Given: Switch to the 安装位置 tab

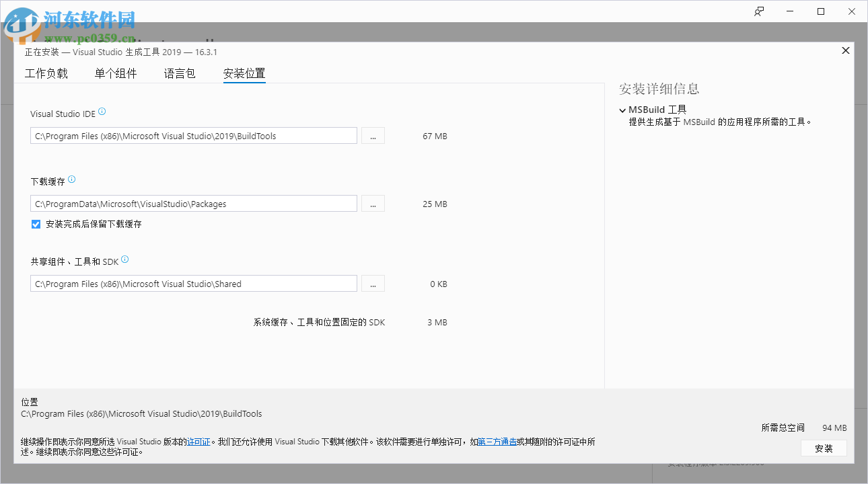Looking at the screenshot, I should (x=244, y=73).
